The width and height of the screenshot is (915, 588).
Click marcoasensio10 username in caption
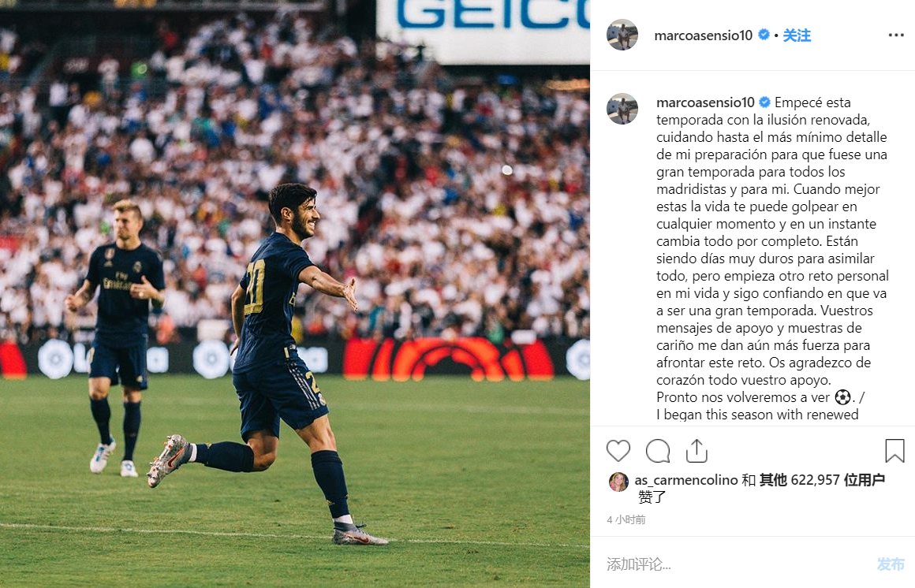pyautogui.click(x=705, y=102)
